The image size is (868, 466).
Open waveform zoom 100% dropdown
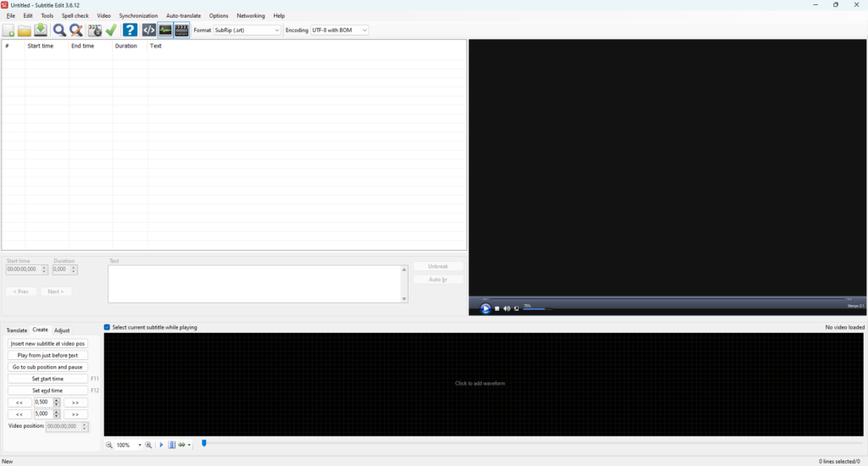click(140, 445)
